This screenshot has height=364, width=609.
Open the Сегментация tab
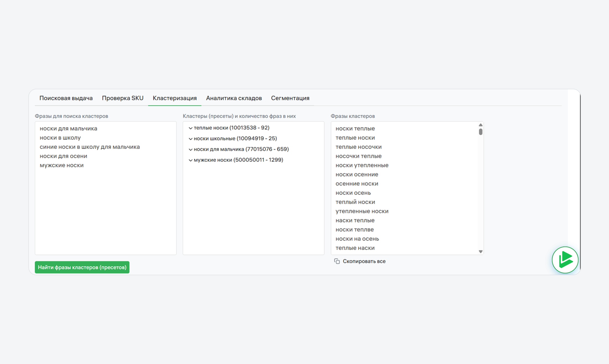tap(290, 98)
